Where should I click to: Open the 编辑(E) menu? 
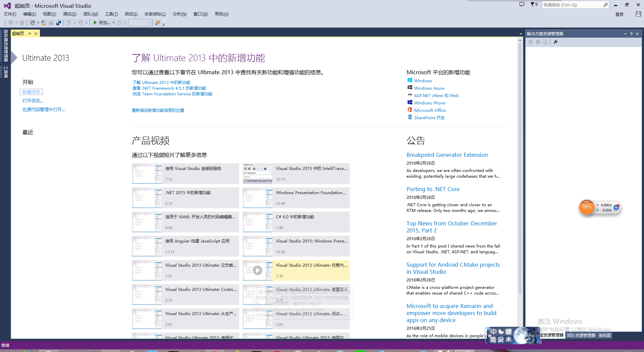[x=30, y=14]
